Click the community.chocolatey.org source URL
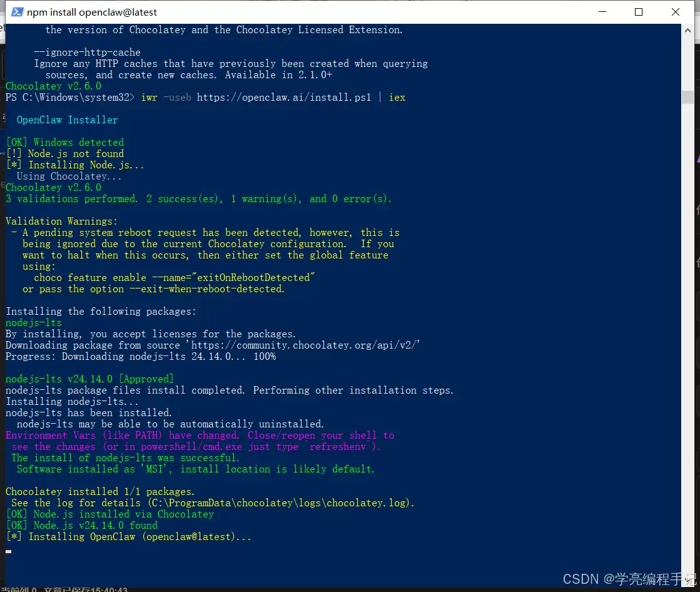 (305, 345)
